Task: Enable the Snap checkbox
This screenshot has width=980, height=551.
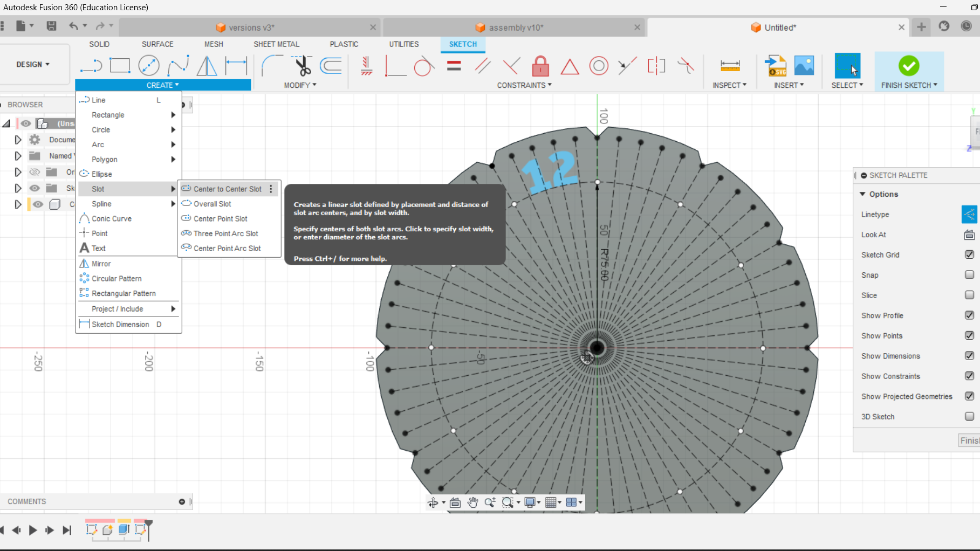Action: (969, 274)
